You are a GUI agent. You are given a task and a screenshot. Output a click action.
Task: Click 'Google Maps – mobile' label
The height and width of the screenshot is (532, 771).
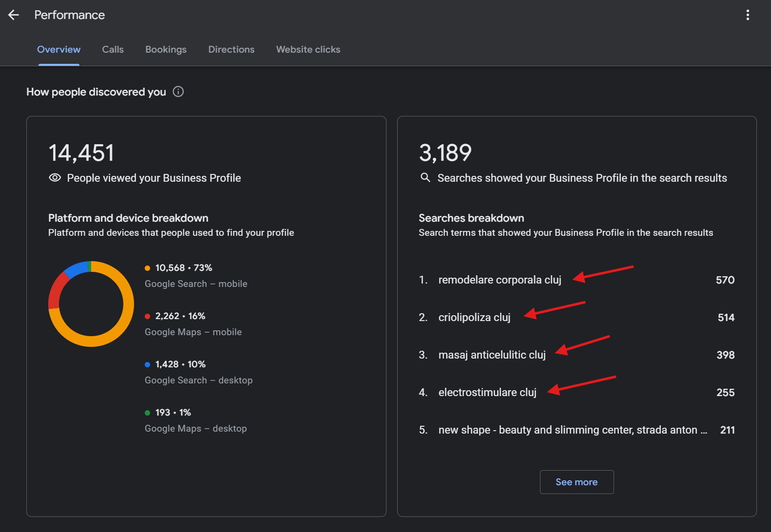[x=193, y=332]
